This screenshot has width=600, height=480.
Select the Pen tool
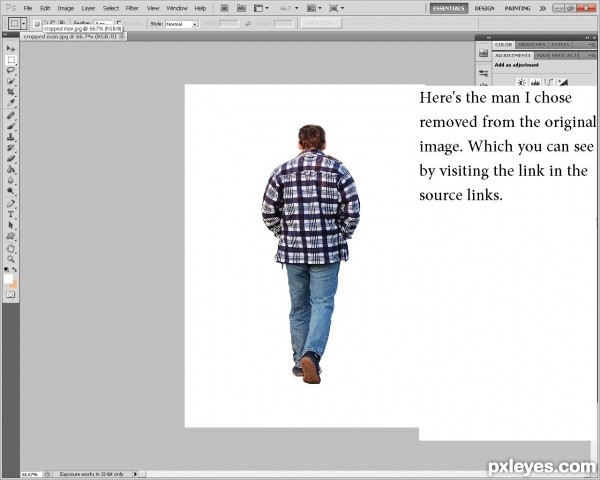point(11,204)
